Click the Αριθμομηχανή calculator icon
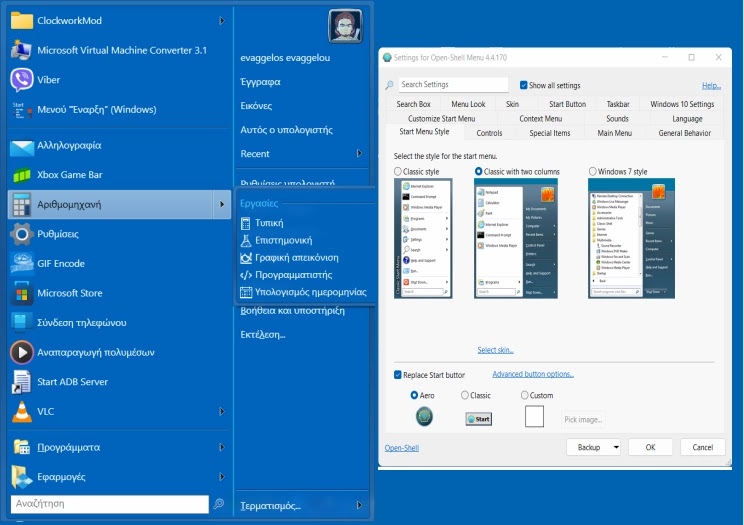Viewport: 744px width, 525px height. 21,205
